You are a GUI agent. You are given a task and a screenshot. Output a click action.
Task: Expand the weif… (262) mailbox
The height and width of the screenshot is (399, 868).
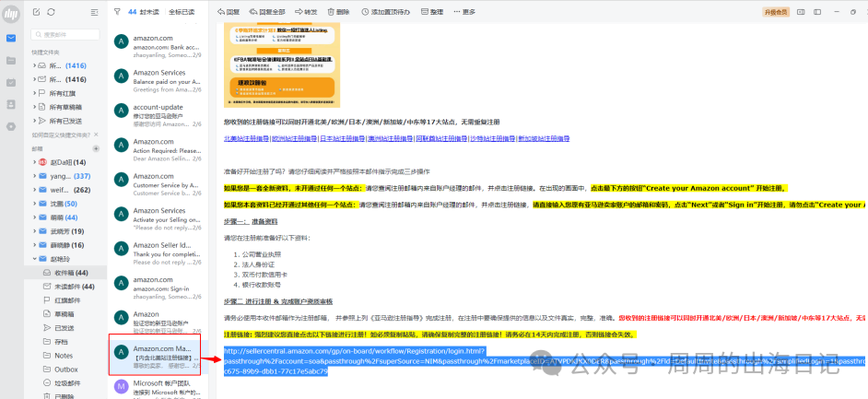pyautogui.click(x=34, y=190)
